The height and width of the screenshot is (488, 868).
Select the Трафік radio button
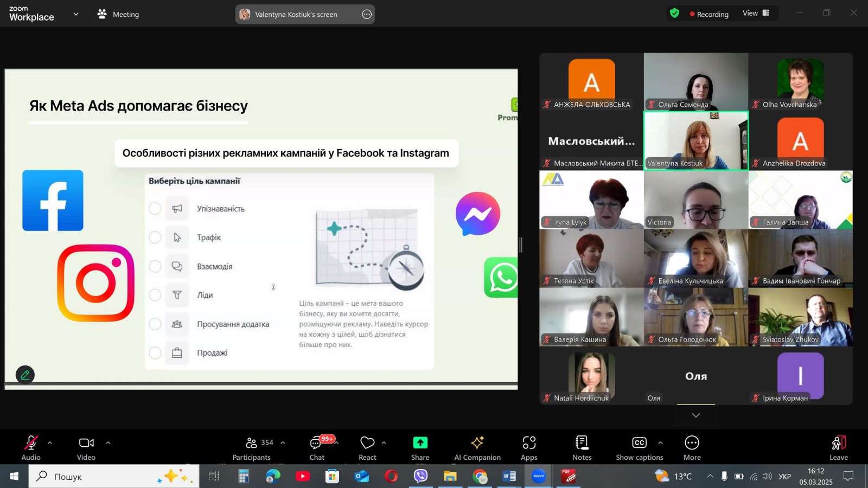click(155, 237)
